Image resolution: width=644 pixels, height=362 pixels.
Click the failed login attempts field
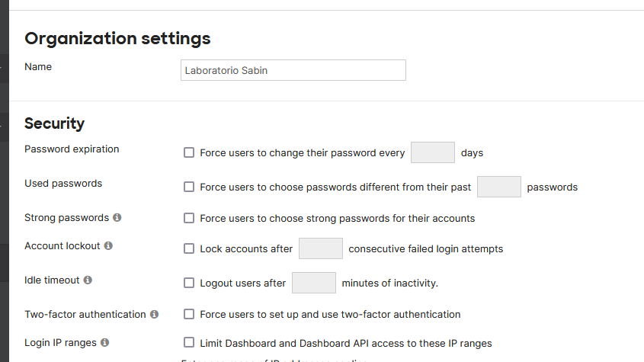320,248
